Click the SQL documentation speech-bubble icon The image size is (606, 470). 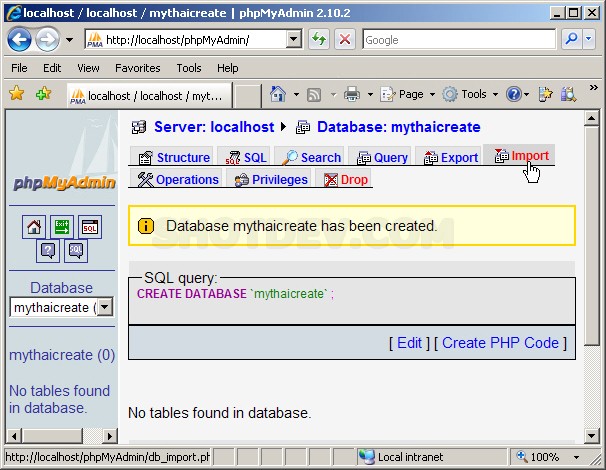point(76,251)
